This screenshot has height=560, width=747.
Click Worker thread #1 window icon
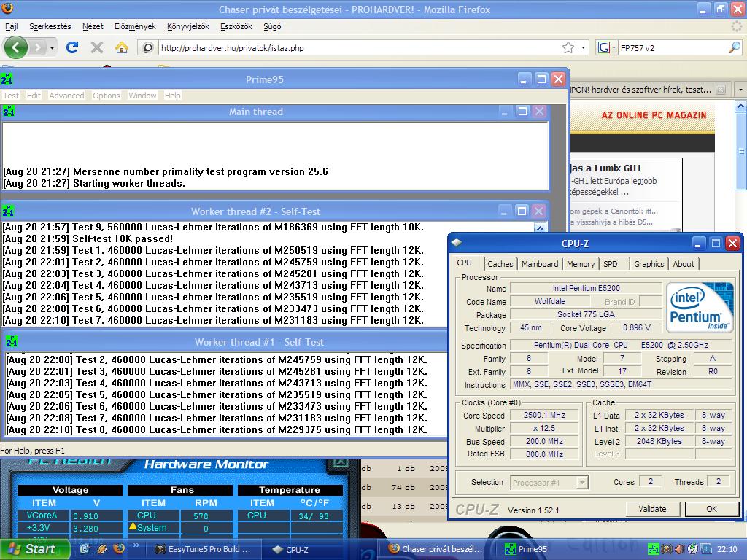12,341
